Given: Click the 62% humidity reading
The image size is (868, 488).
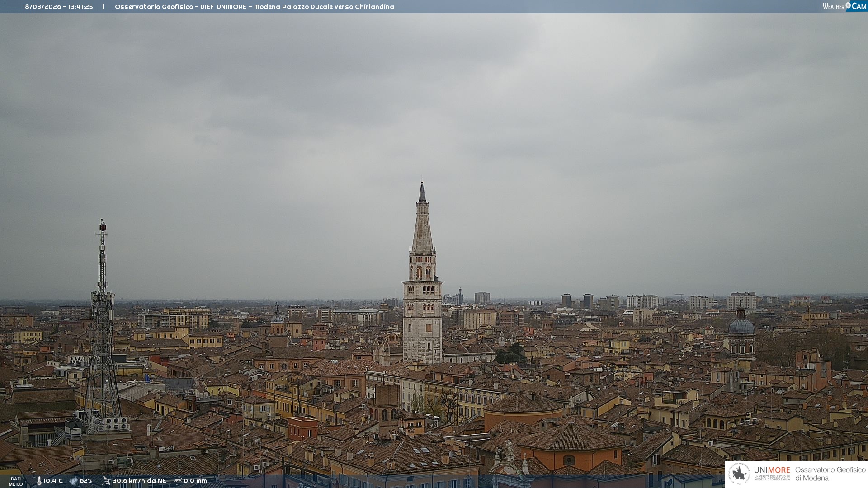Looking at the screenshot, I should click(86, 481).
